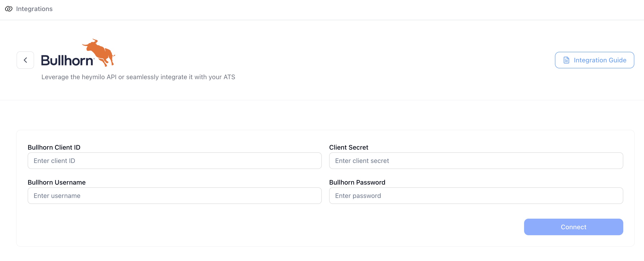Open the Integration Guide

point(594,60)
